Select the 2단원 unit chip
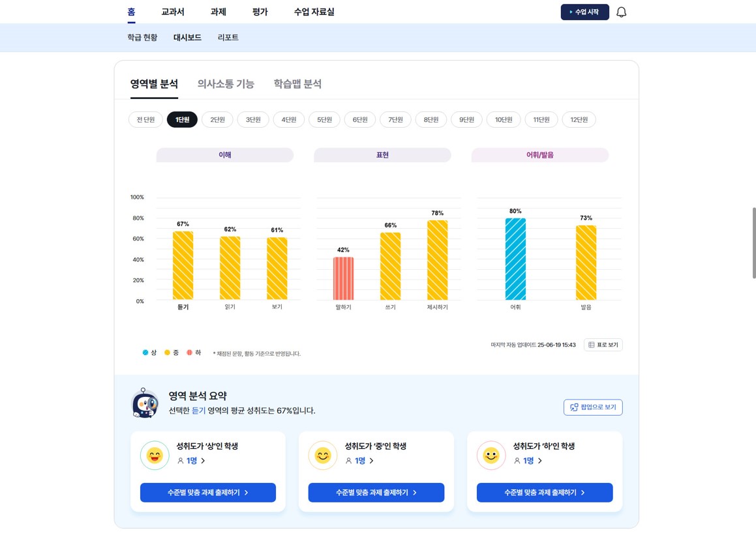The image size is (756, 537). point(217,120)
